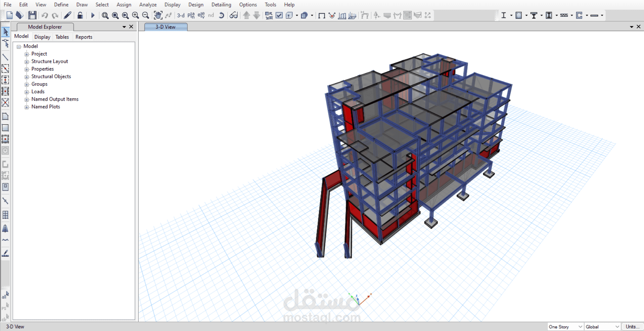The image size is (644, 331).
Task: Click the pencil refresh/edit icon in toolbar
Action: click(67, 15)
